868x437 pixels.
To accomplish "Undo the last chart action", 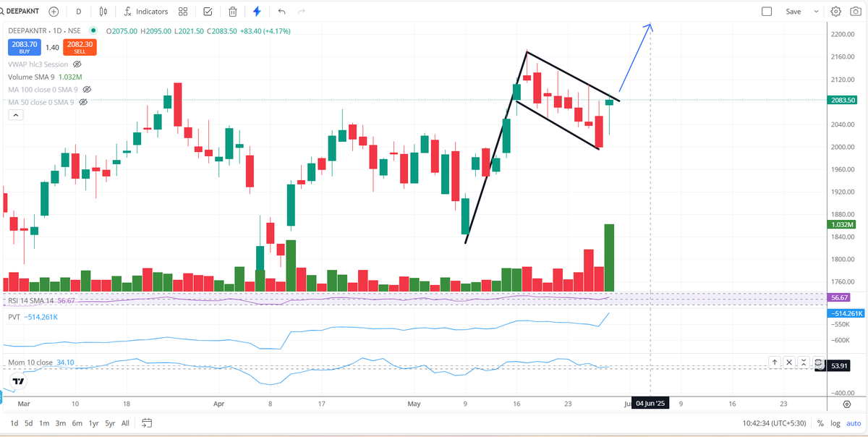I will click(281, 12).
